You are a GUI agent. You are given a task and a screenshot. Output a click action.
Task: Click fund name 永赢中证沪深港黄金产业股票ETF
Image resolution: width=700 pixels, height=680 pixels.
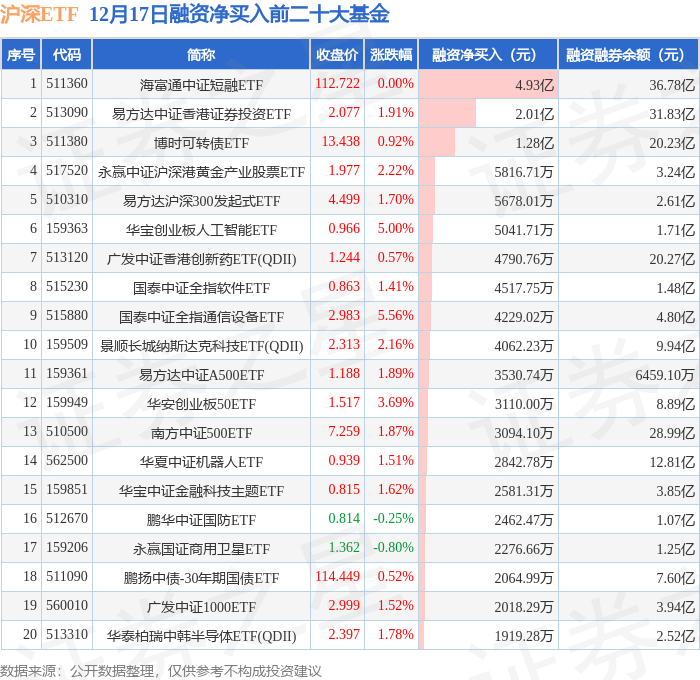[201, 172]
